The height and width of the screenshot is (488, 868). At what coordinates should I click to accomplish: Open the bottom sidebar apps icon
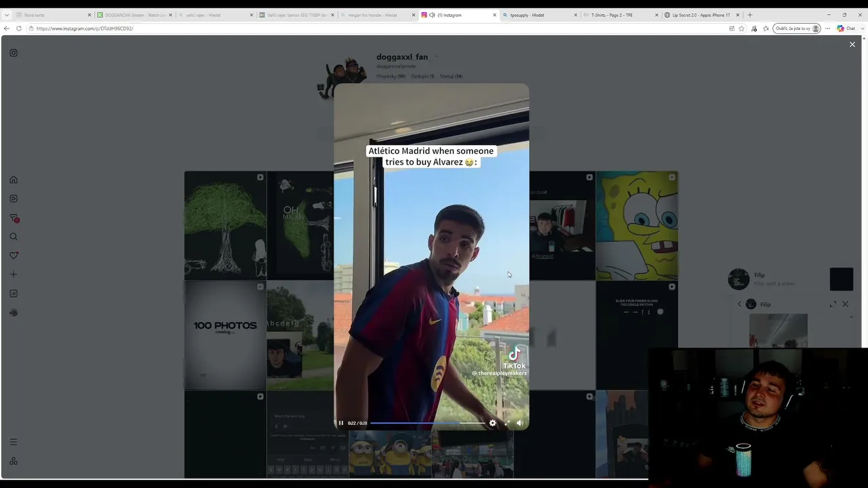14,461
